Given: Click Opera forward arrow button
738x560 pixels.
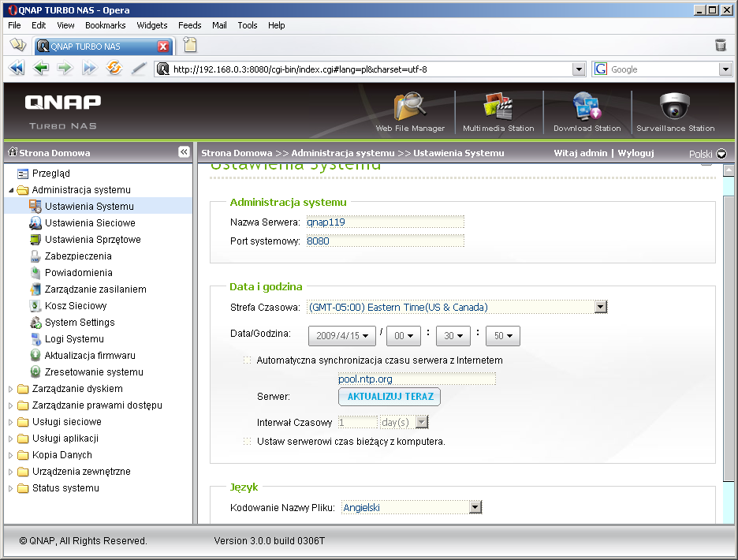Looking at the screenshot, I should pos(65,69).
